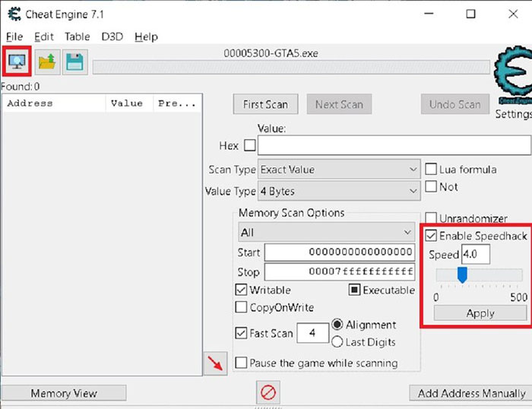Viewport: 532px width, 409px height.
Task: Click the Found: 0 label
Action: [x=21, y=87]
